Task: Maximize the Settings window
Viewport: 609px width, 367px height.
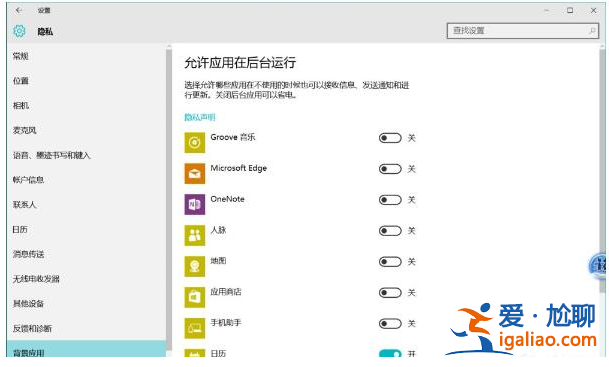Action: click(570, 10)
